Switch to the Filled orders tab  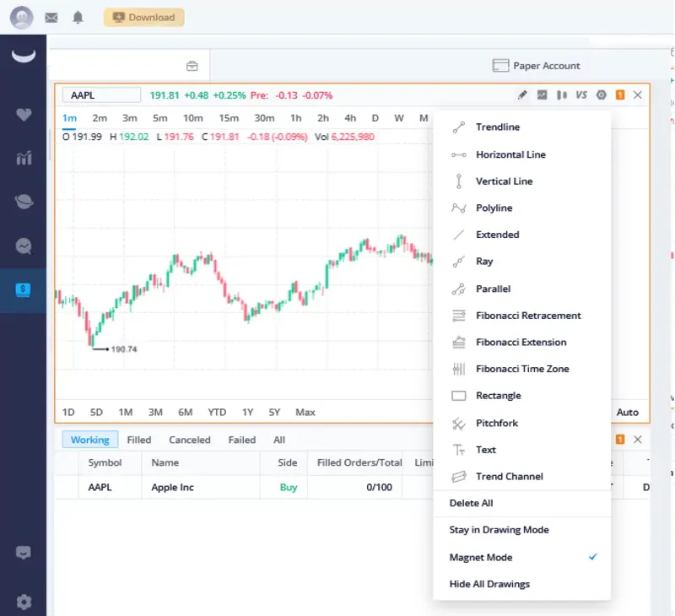[x=139, y=440]
